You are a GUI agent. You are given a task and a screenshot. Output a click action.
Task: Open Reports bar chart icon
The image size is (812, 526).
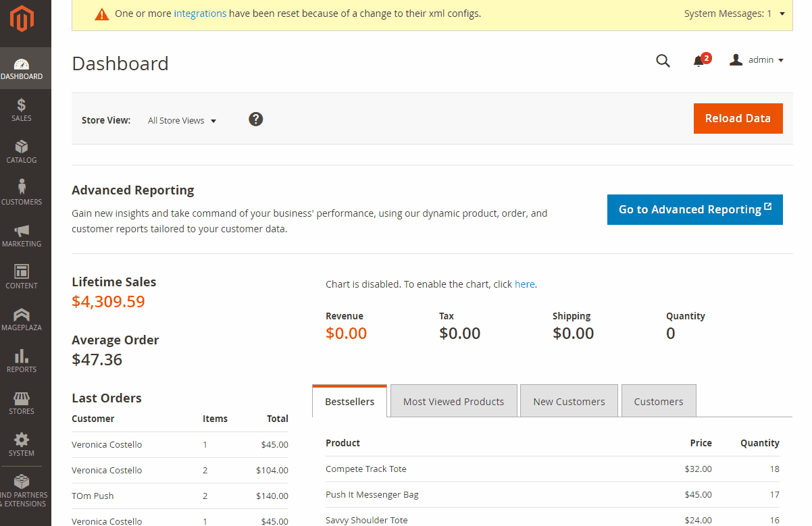[22, 361]
